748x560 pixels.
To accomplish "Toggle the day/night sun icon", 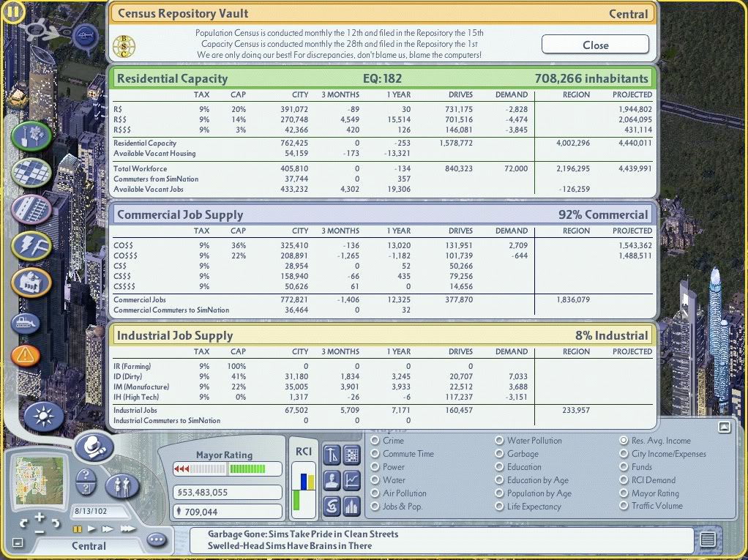I will (43, 417).
